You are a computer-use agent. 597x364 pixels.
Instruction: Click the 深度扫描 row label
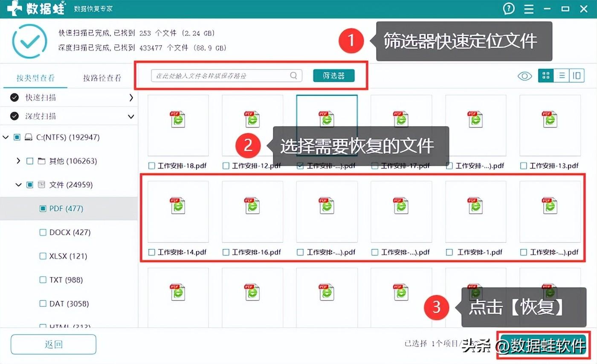coord(41,116)
